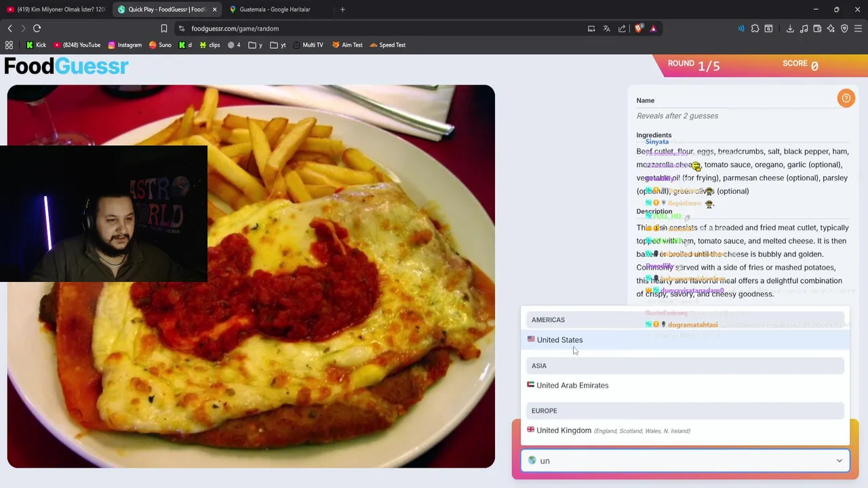868x488 pixels.
Task: Open the Speed Test bookmark
Action: click(x=387, y=45)
